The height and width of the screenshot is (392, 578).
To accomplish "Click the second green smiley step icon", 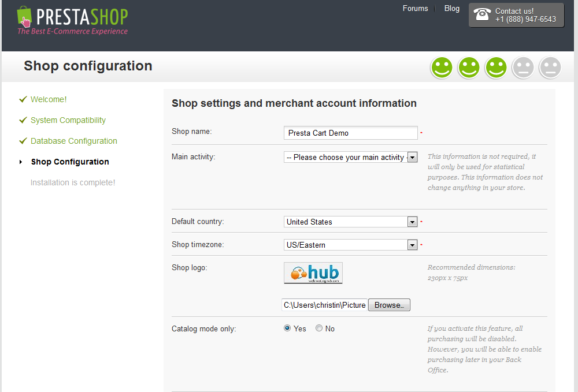I will coord(469,68).
